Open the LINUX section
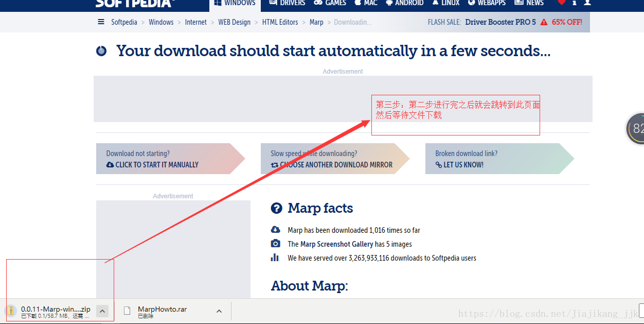The image size is (644, 324). (446, 3)
